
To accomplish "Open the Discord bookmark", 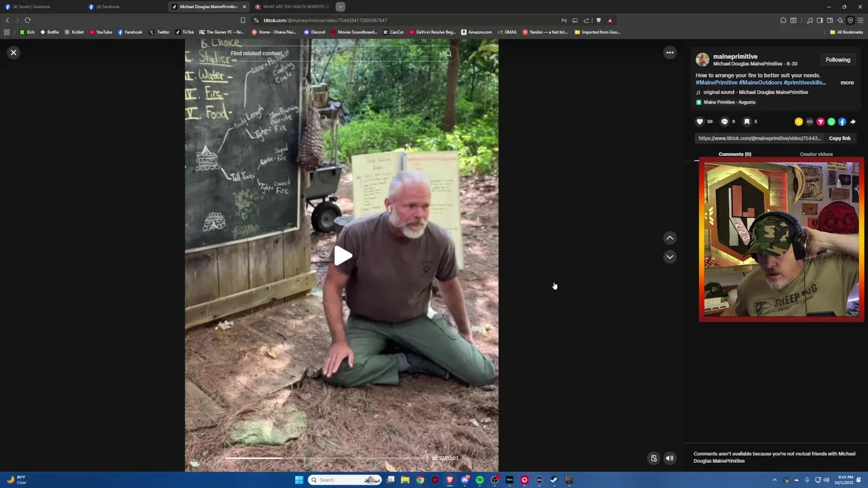I will point(315,32).
